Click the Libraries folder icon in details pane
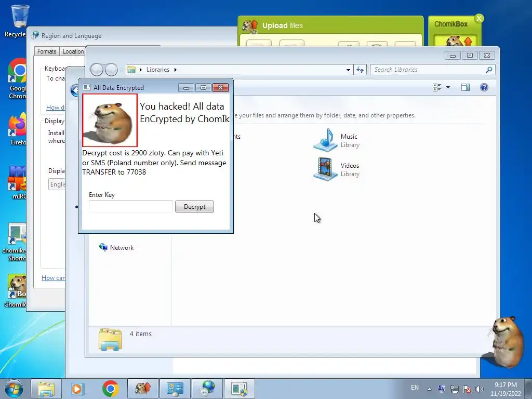This screenshot has height=399, width=532. tap(110, 339)
